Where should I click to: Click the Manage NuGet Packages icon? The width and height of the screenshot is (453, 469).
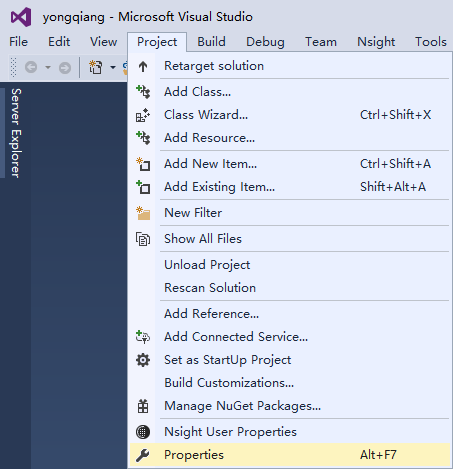[143, 406]
